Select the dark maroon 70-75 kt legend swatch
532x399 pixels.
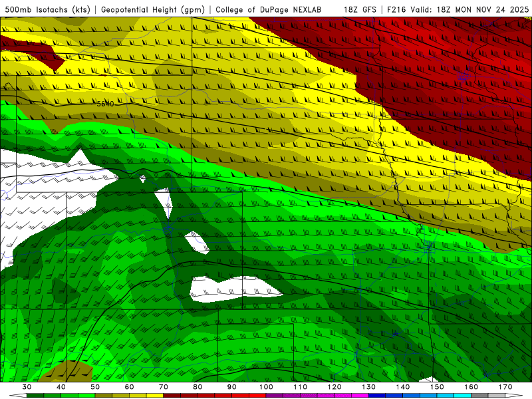(x=172, y=396)
